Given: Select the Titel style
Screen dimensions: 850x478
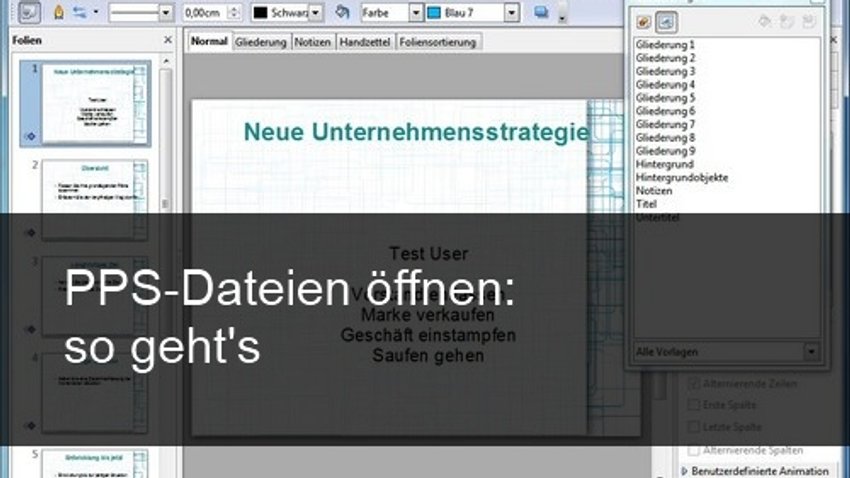Looking at the screenshot, I should pos(646,204).
